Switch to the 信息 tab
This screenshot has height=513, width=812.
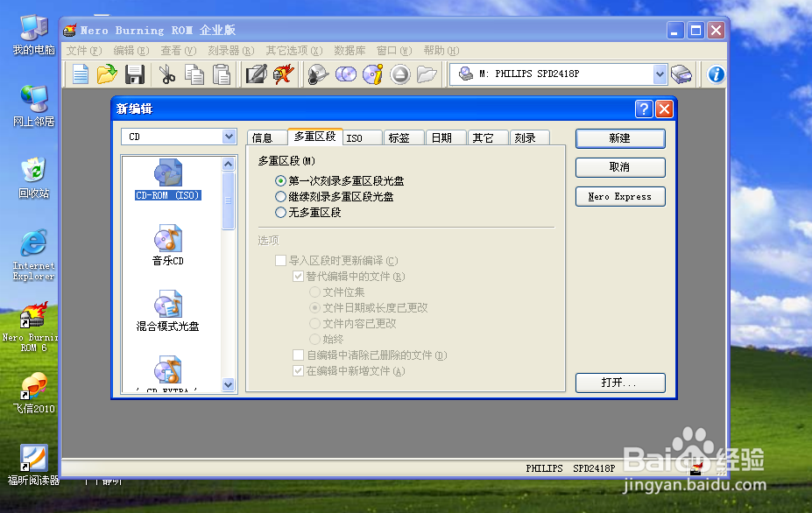click(266, 137)
